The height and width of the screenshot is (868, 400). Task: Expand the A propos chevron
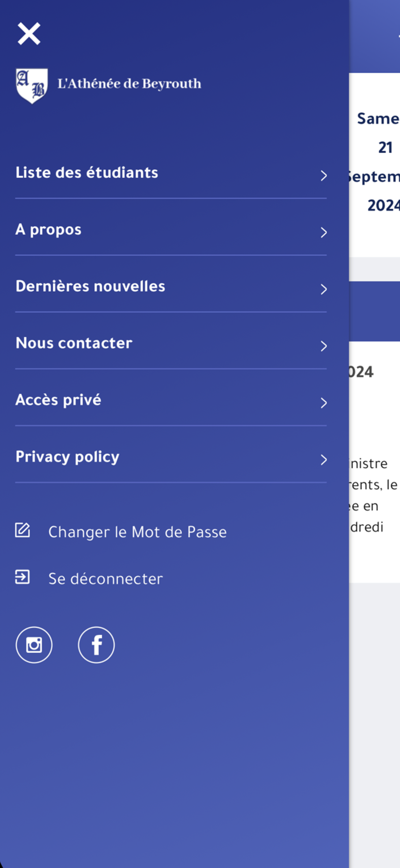324,232
